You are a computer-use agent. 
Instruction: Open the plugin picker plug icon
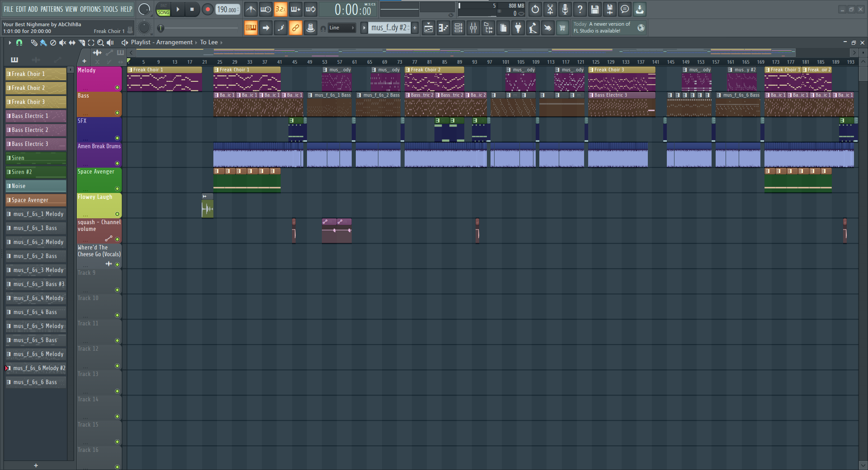point(518,28)
